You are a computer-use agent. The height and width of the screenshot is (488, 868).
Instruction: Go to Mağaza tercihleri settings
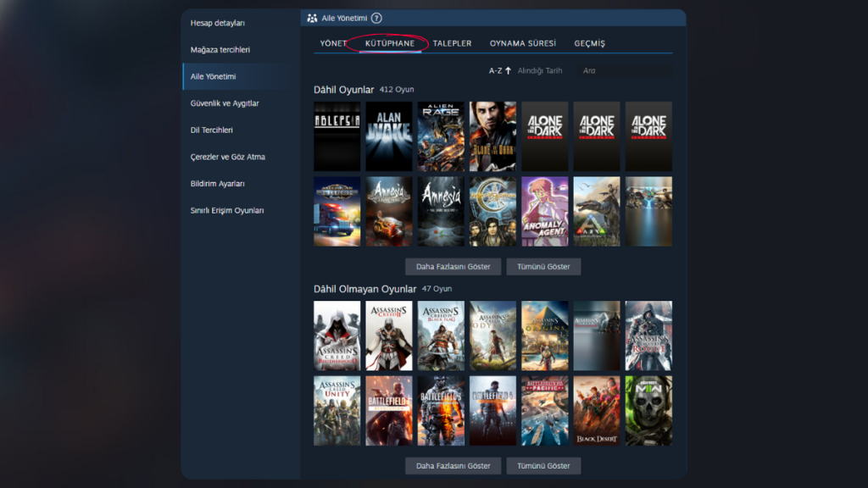[220, 50]
